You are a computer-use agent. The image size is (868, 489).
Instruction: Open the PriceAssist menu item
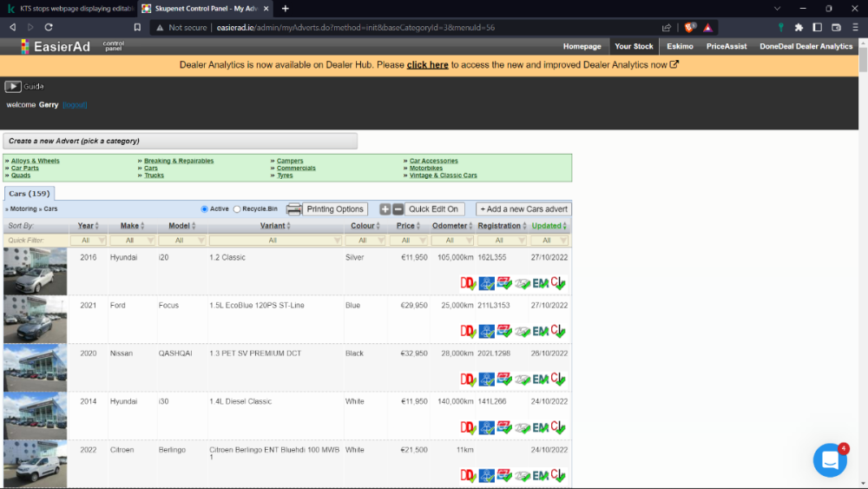pyautogui.click(x=726, y=46)
